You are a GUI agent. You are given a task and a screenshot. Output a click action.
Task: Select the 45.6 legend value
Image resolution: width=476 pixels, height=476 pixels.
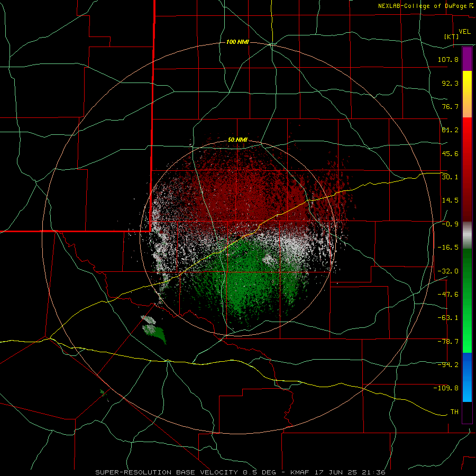(x=450, y=153)
